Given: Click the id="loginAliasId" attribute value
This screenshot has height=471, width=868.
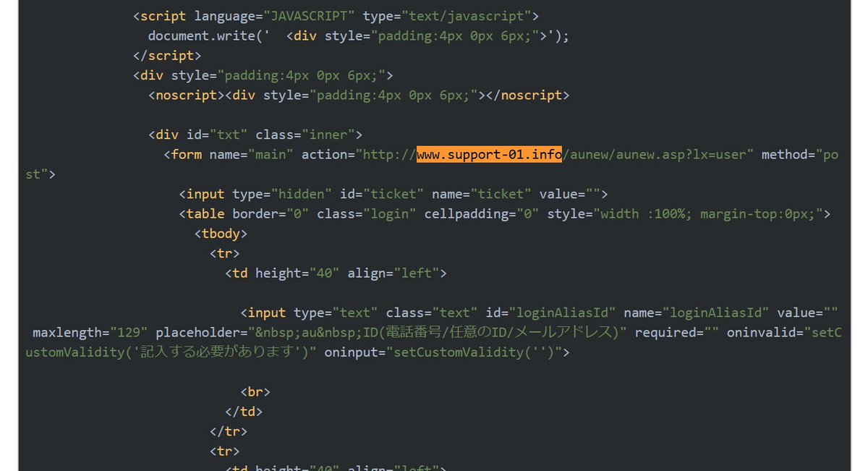Looking at the screenshot, I should [x=562, y=313].
